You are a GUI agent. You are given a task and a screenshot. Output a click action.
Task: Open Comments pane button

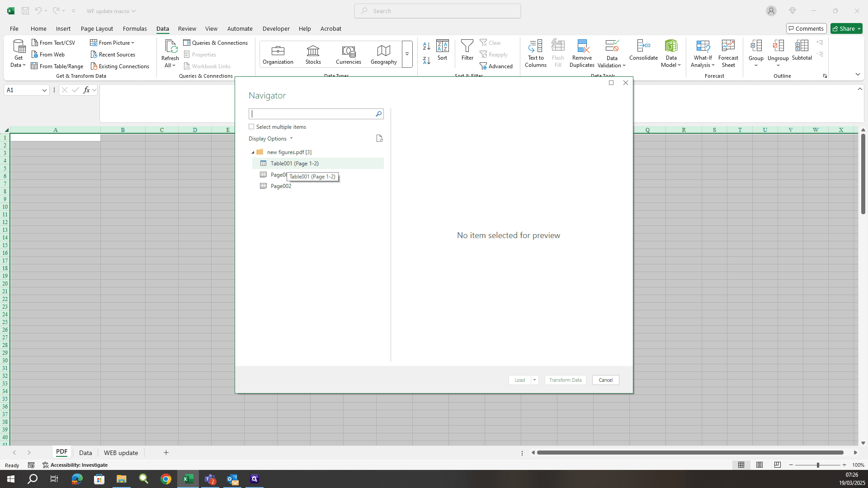[806, 28]
